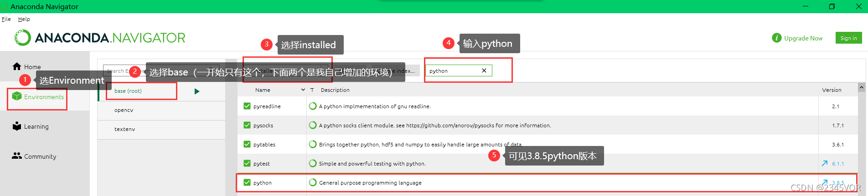This screenshot has height=196, width=868.
Task: Click the pysocks package type icon
Action: tap(313, 125)
